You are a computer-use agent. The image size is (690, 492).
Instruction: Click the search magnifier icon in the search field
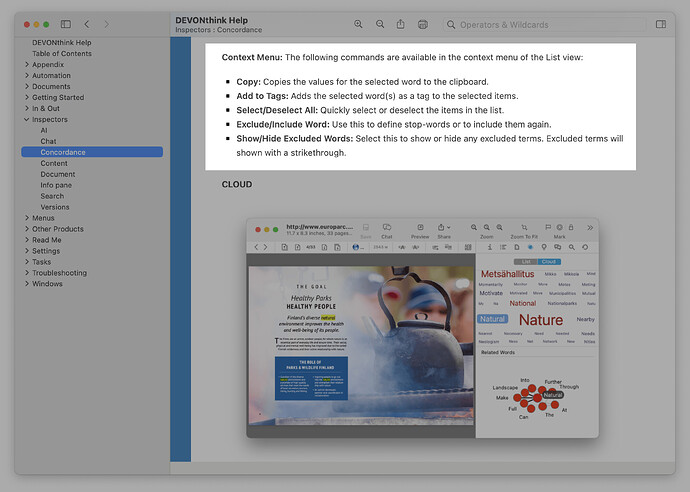tap(453, 24)
